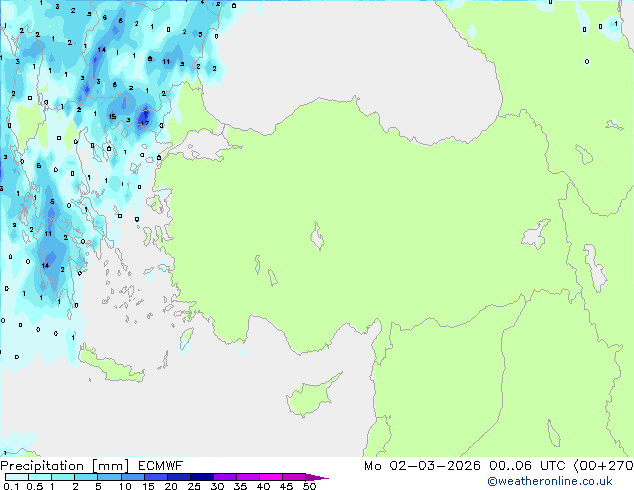
Task: Click the legend tick label '0.5'
Action: point(34,486)
